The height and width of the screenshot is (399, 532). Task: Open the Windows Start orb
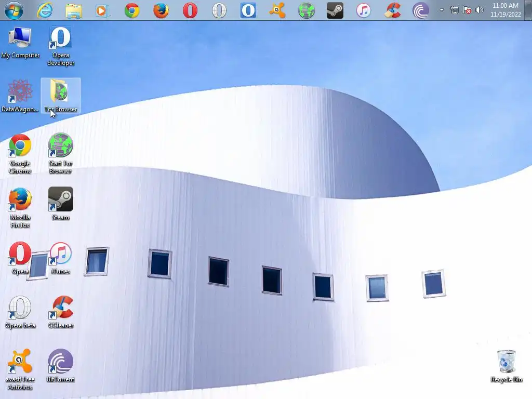(14, 10)
